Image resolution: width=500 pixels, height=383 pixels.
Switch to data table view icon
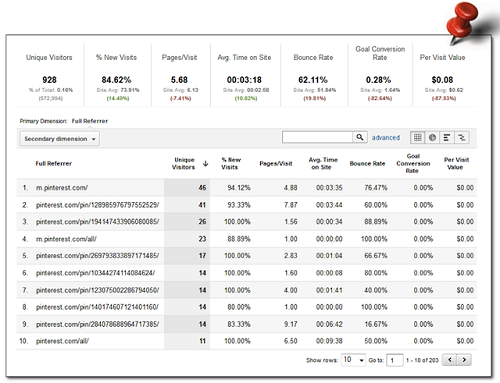pos(417,137)
